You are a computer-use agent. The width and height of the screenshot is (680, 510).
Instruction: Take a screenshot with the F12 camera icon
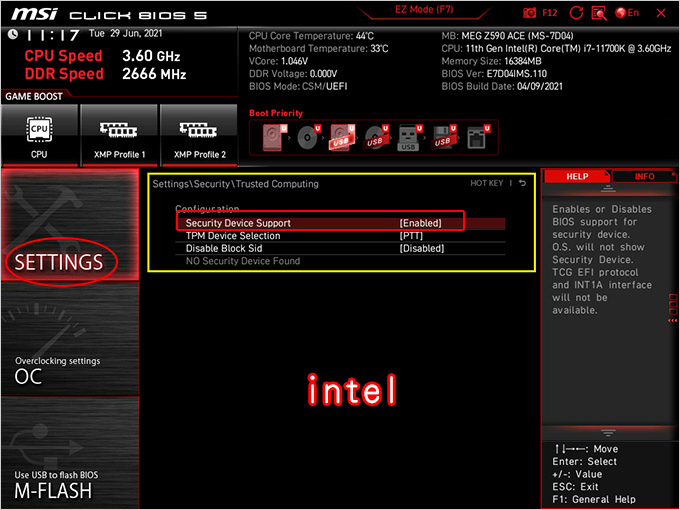tap(539, 13)
